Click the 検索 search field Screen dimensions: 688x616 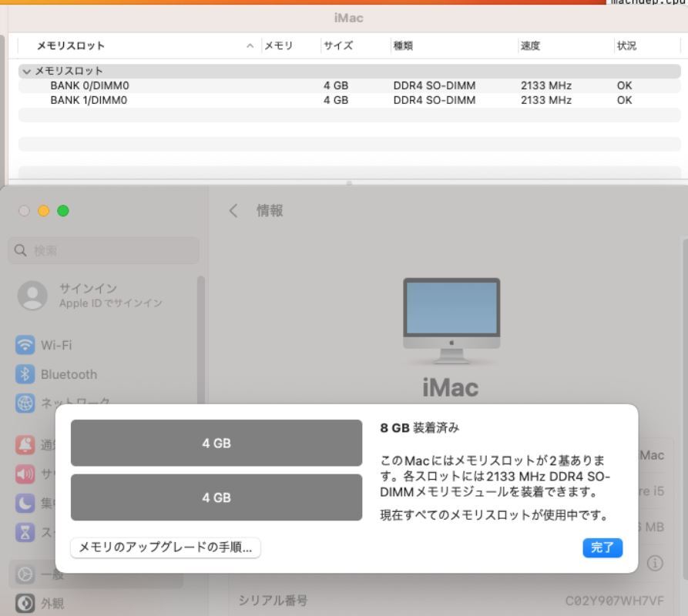click(x=104, y=249)
